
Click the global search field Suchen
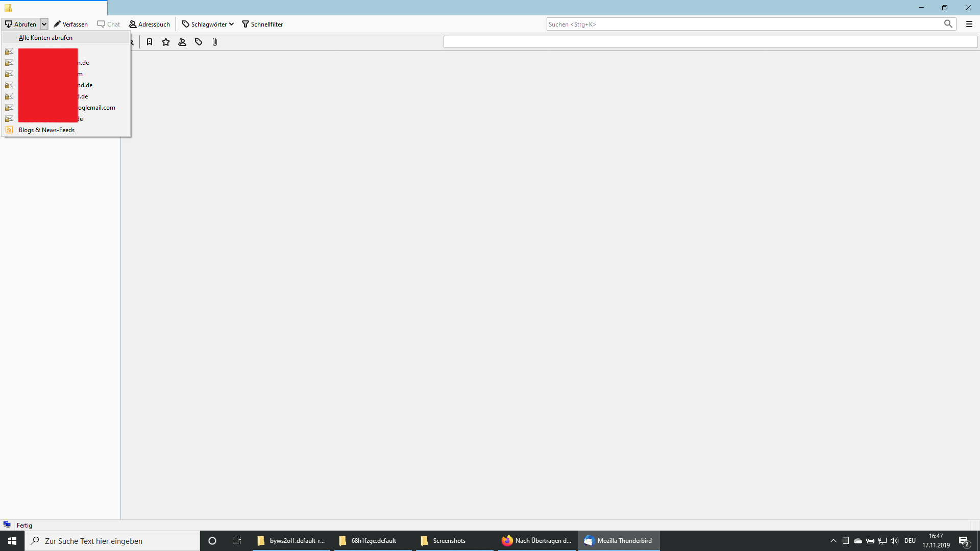[743, 24]
